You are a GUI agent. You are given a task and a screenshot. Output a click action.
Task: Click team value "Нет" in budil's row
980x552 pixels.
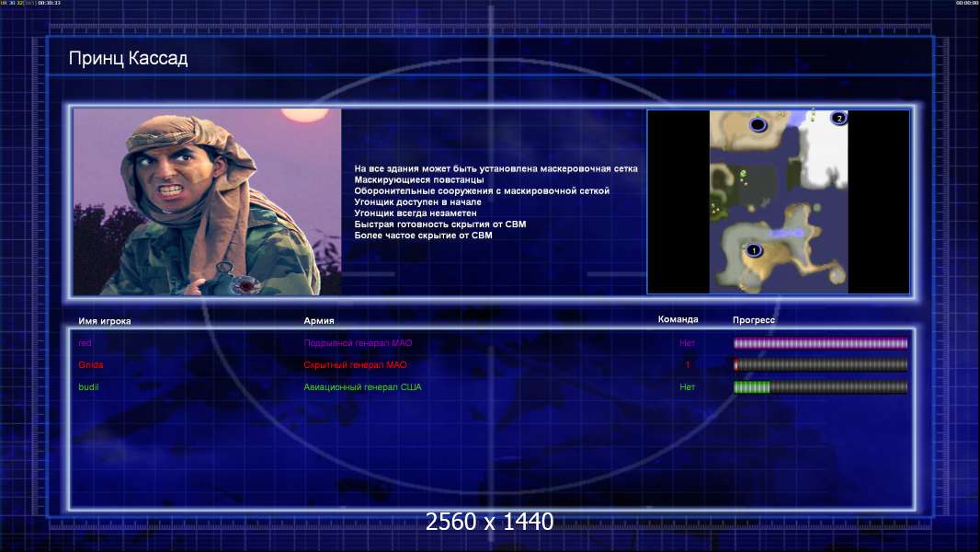tap(687, 387)
